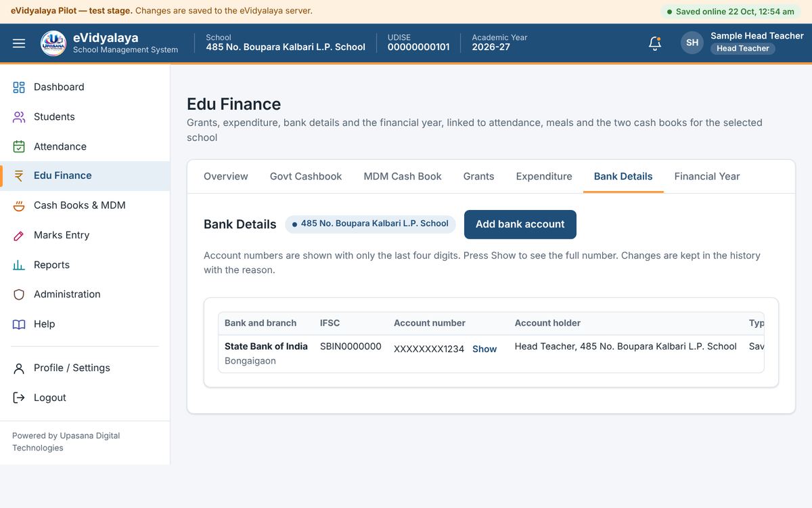Open the hamburger navigation menu
Screen dimensions: 812x508
pyautogui.click(x=19, y=43)
